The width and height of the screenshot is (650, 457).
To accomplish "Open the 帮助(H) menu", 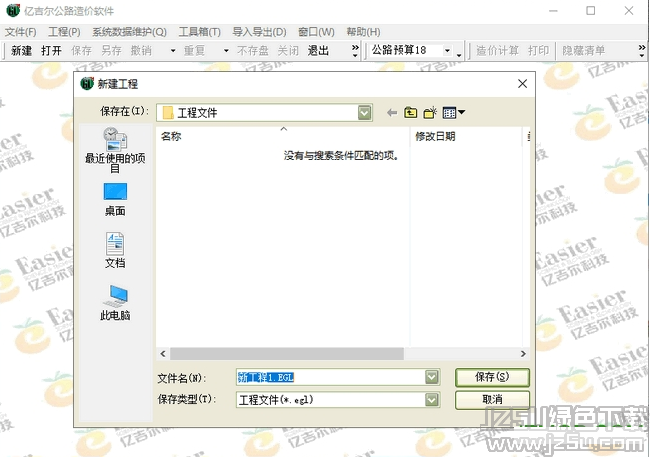I will pyautogui.click(x=363, y=32).
